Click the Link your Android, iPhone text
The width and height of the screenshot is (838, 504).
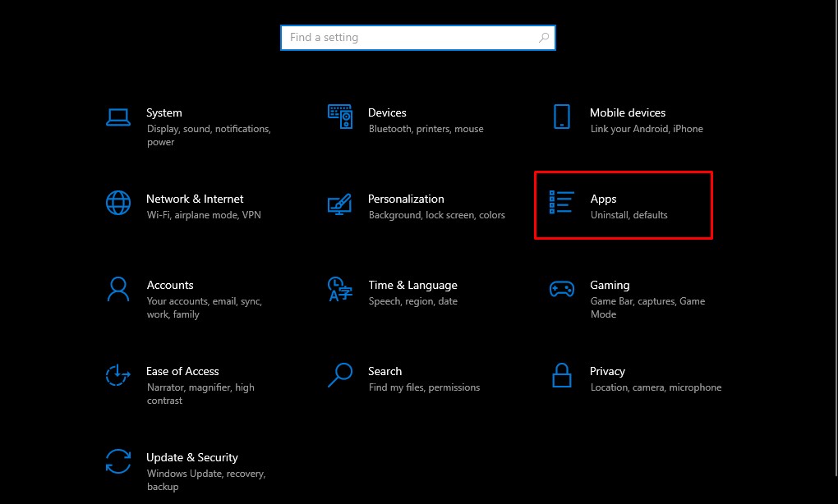point(647,128)
